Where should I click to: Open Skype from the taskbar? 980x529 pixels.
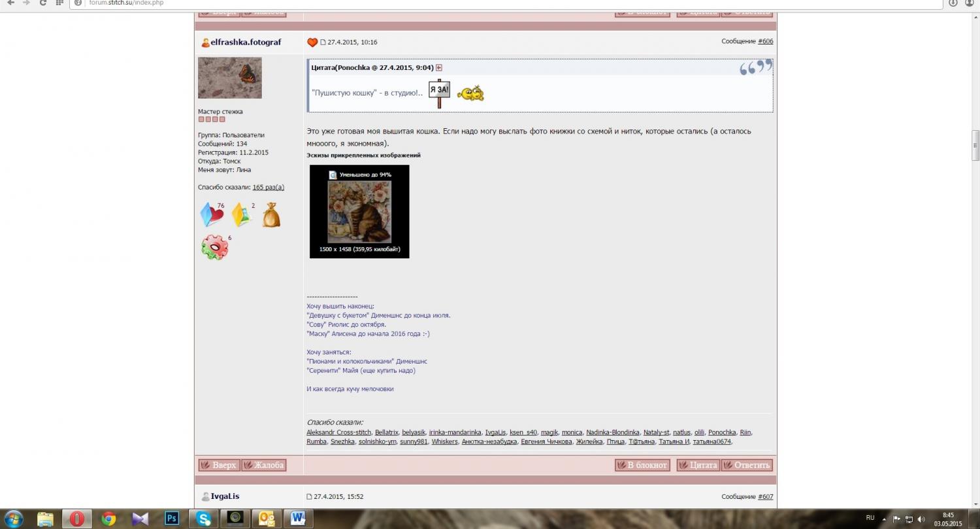(203, 519)
